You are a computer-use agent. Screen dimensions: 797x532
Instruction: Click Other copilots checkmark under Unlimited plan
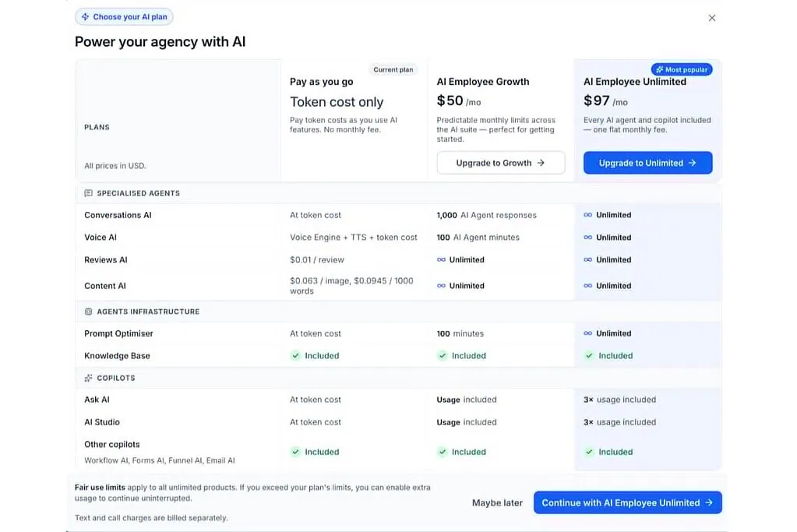(589, 452)
